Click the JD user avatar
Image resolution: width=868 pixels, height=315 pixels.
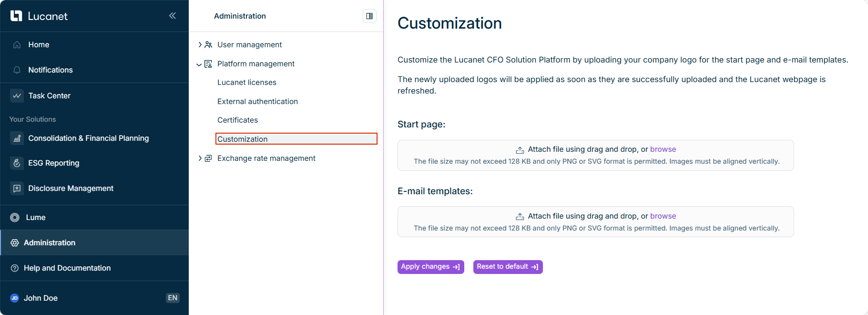15,298
